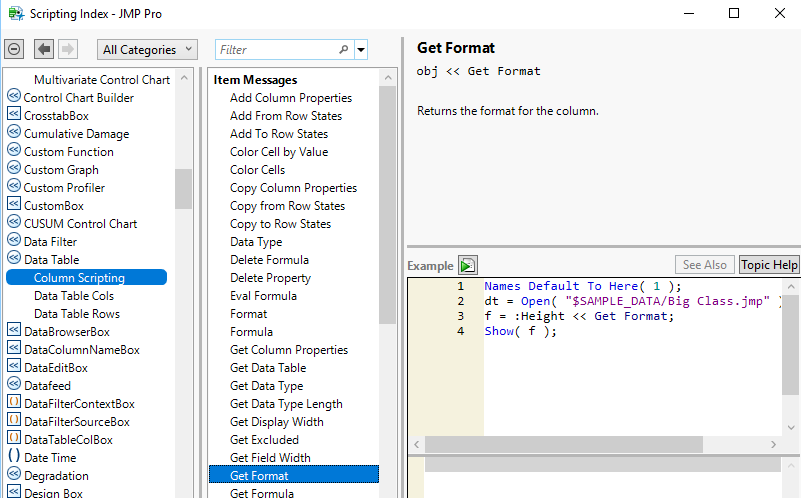801x498 pixels.
Task: Open the filter options dropdown arrow
Action: [x=361, y=50]
